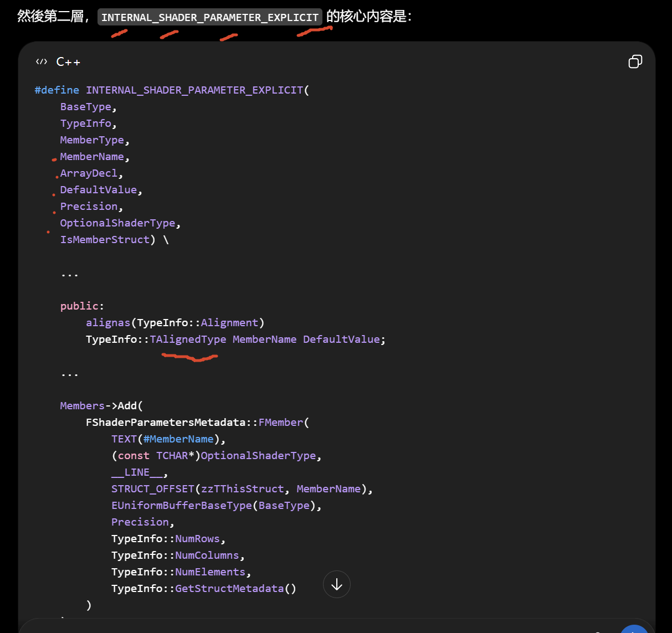Click the __LINE__, line

[140, 472]
